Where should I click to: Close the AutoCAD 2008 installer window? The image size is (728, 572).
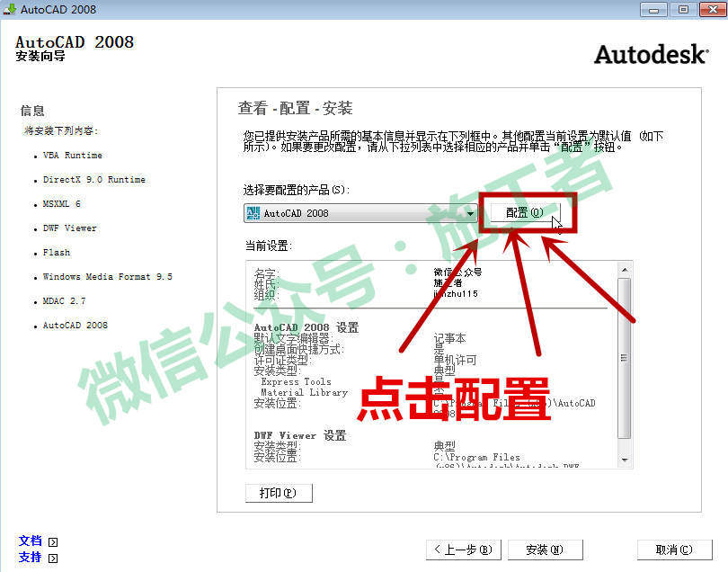tap(713, 9)
